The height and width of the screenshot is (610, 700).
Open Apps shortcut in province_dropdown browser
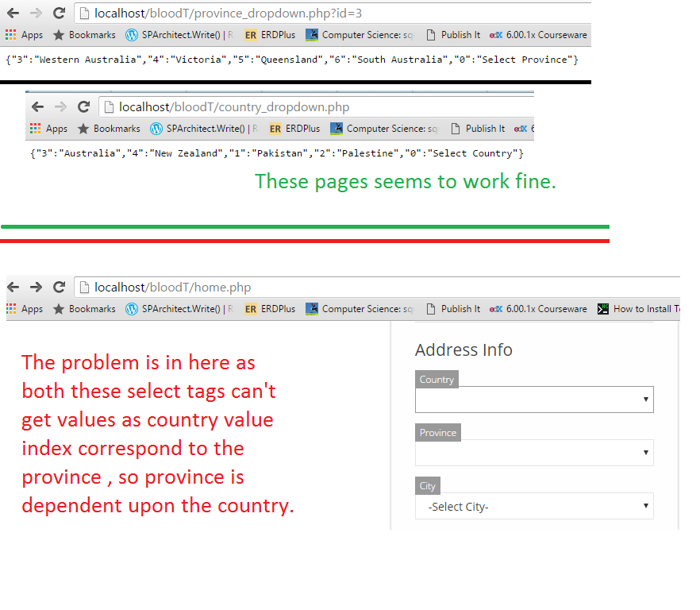(x=25, y=35)
